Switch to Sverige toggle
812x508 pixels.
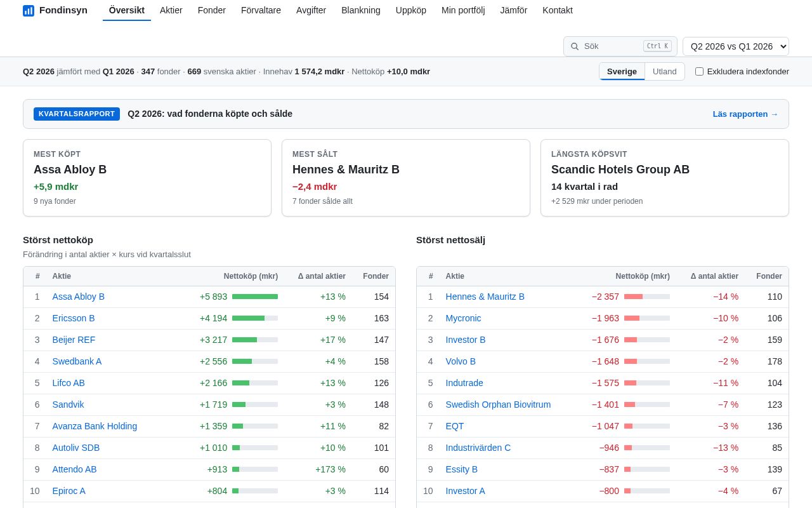point(622,71)
